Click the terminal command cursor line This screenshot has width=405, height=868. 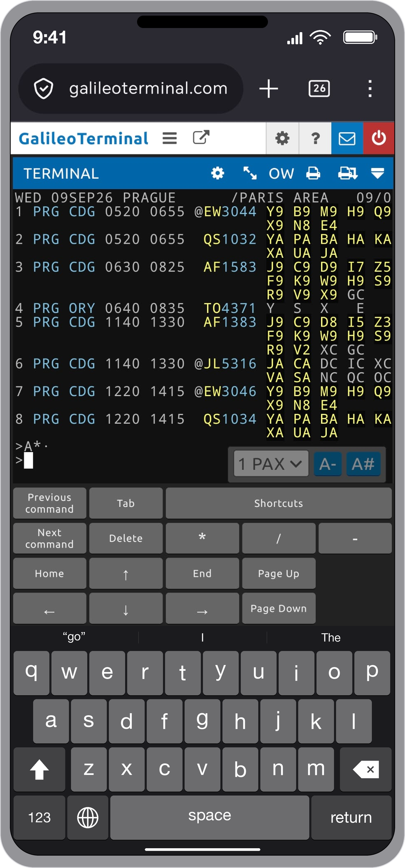pyautogui.click(x=28, y=460)
